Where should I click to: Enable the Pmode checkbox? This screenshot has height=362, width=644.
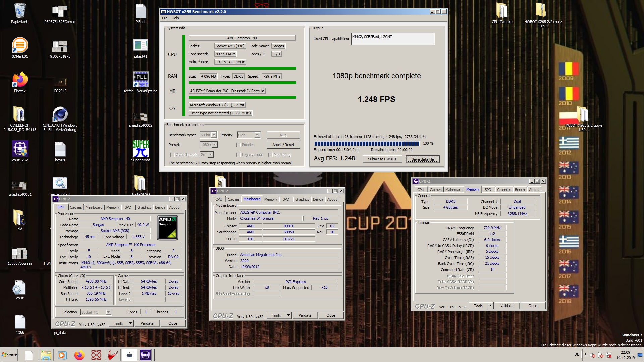point(238,145)
